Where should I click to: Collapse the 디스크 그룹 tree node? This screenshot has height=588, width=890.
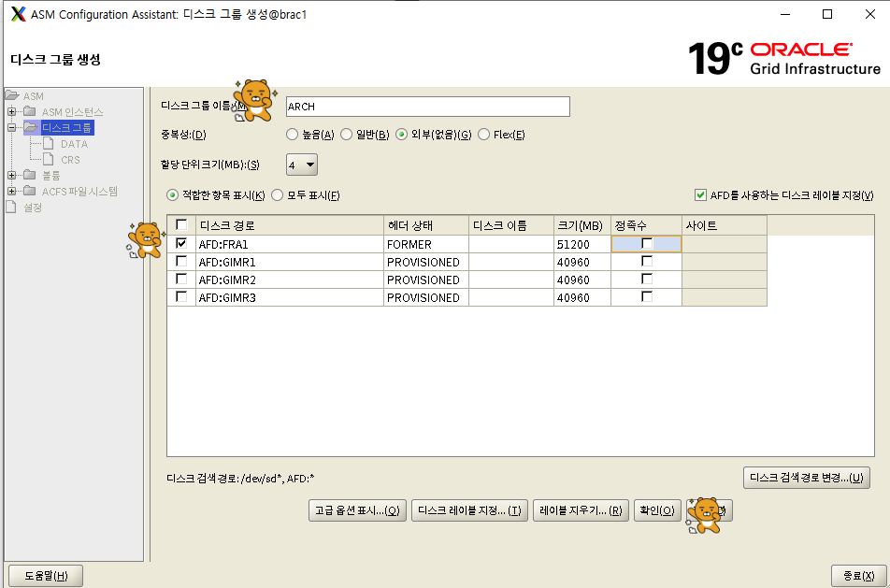click(11, 127)
